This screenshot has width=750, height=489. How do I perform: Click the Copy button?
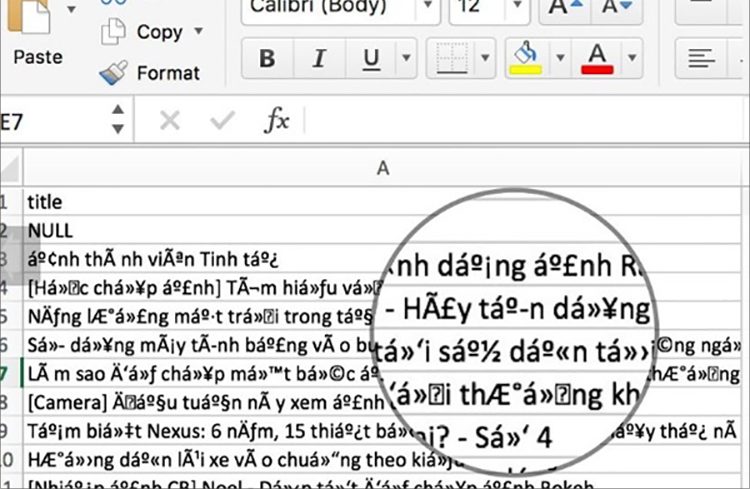[x=142, y=32]
